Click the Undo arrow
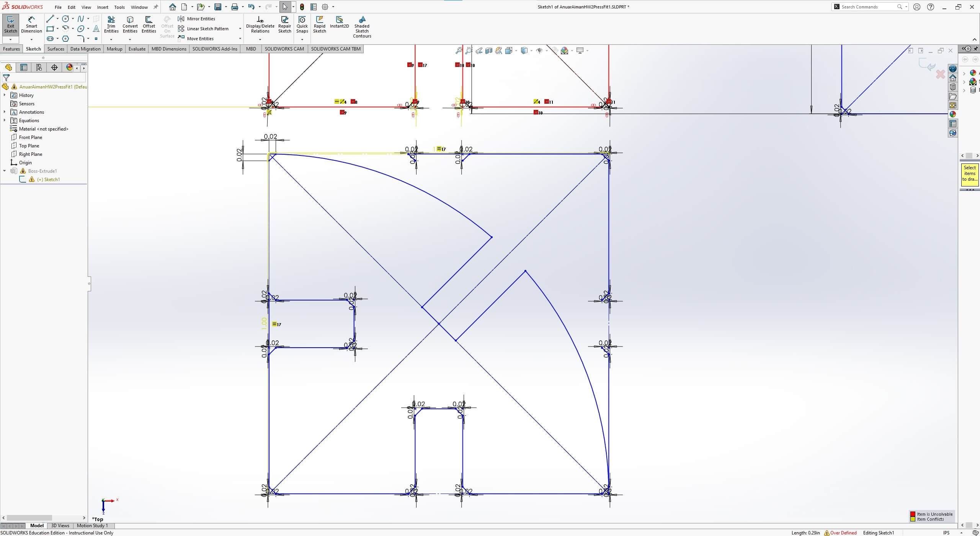 [251, 7]
